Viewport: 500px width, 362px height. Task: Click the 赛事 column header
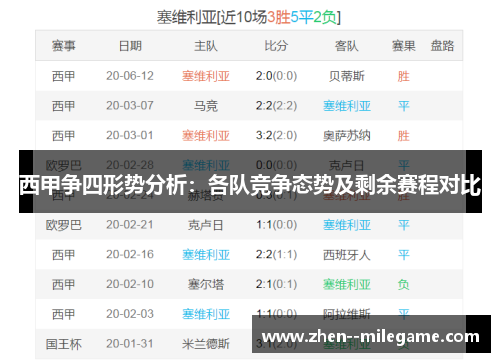coord(64,46)
